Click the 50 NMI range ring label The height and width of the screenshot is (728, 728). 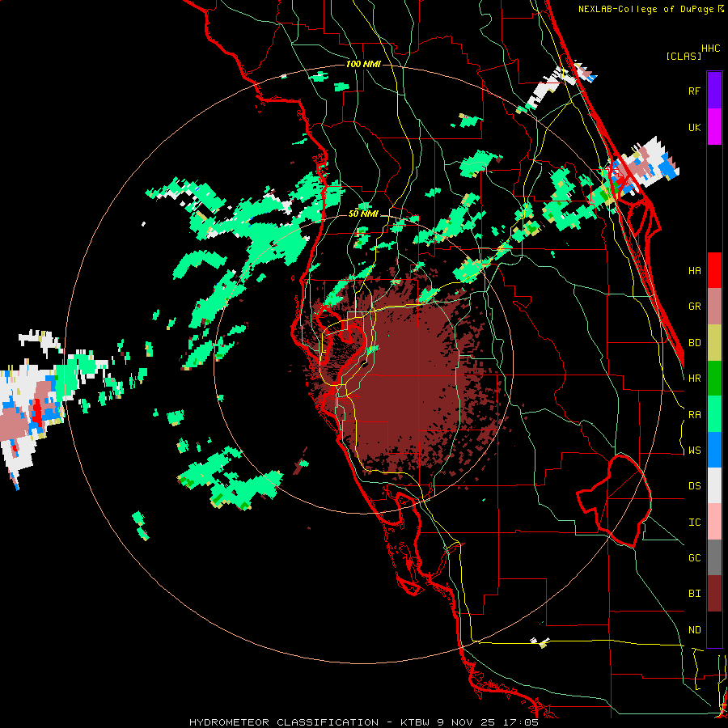click(363, 214)
